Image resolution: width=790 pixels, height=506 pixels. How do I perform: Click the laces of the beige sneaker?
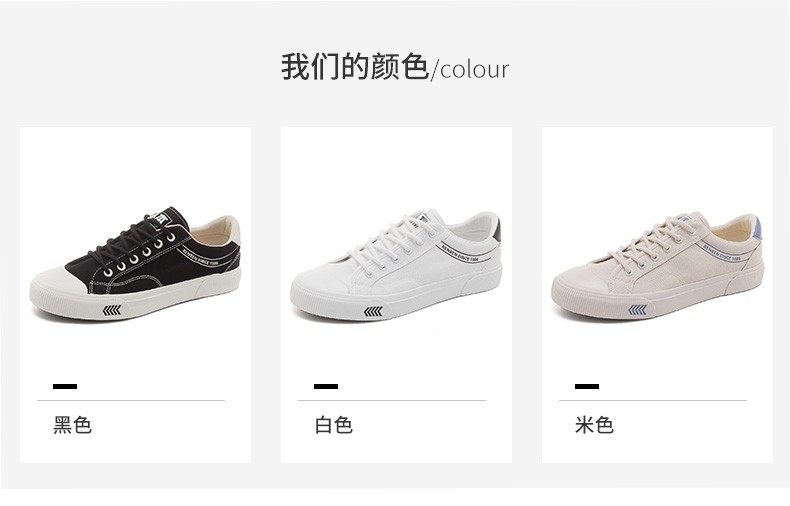(652, 241)
